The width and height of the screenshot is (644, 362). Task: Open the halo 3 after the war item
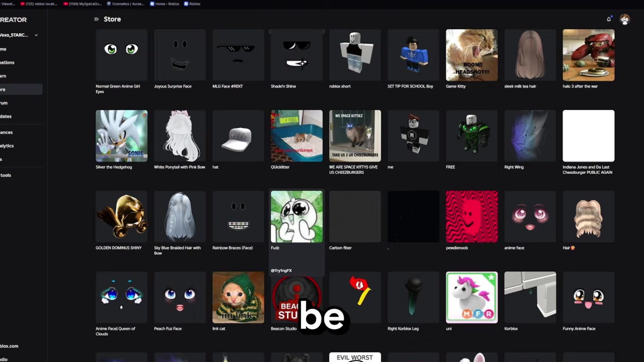[588, 55]
